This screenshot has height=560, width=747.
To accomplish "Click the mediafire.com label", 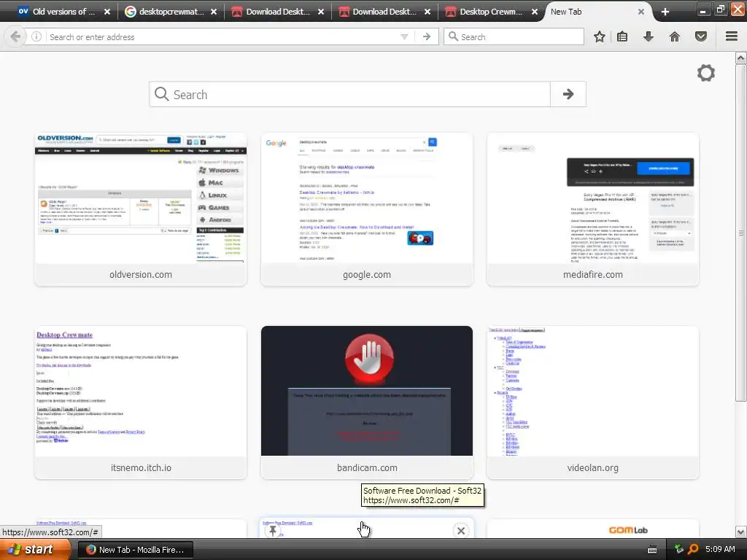I will point(592,275).
